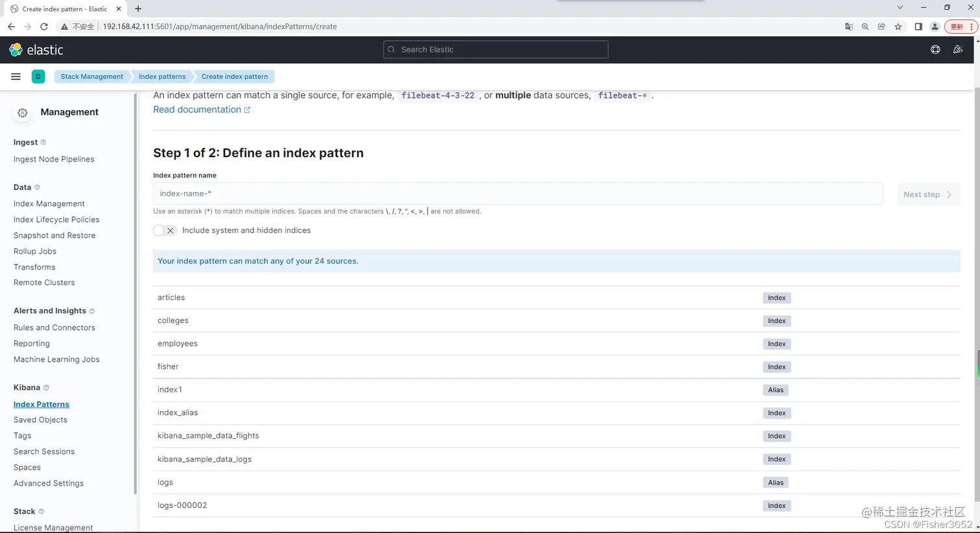This screenshot has height=533, width=980.
Task: Click the Create index pattern breadcrumb
Action: point(234,77)
